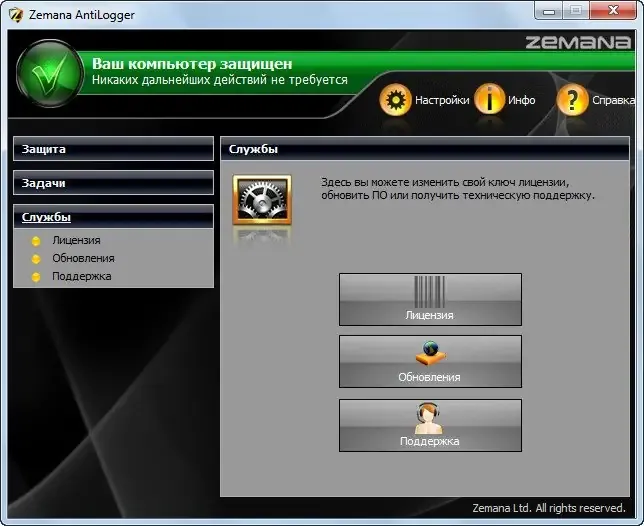Screen dimensions: 644x526
Task: Minimize the Zemana AntiLogger window
Action: (x=549, y=11)
